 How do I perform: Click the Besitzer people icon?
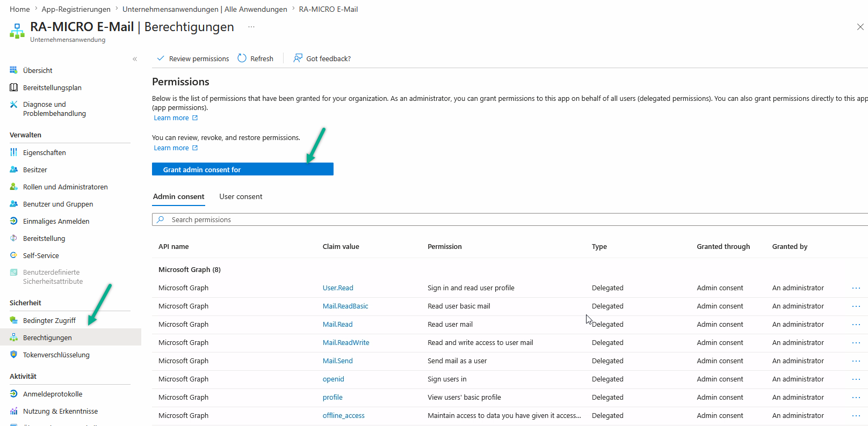coord(13,170)
